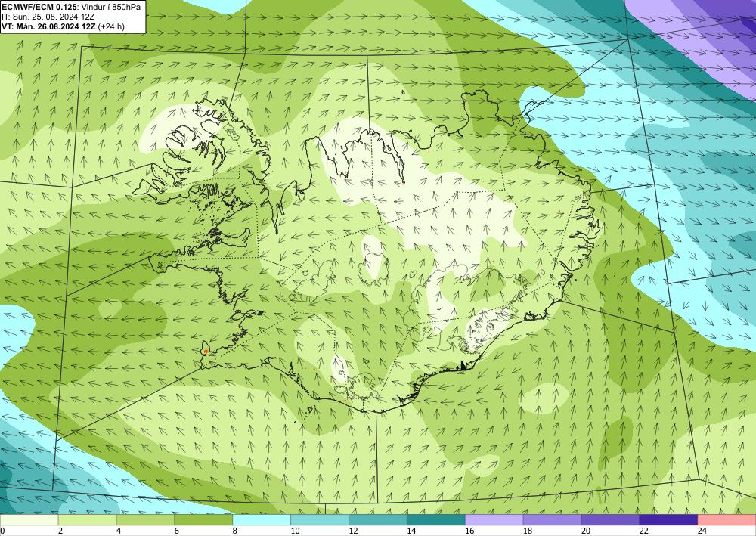
Task: Click the dark green 6–8 legend swatch
Action: tap(203, 520)
